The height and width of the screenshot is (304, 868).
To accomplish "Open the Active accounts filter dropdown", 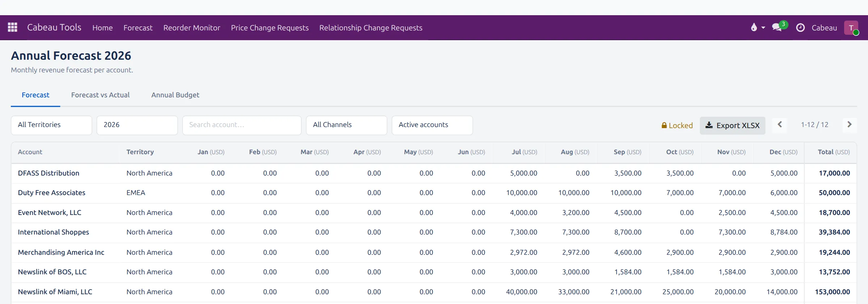I will (432, 125).
